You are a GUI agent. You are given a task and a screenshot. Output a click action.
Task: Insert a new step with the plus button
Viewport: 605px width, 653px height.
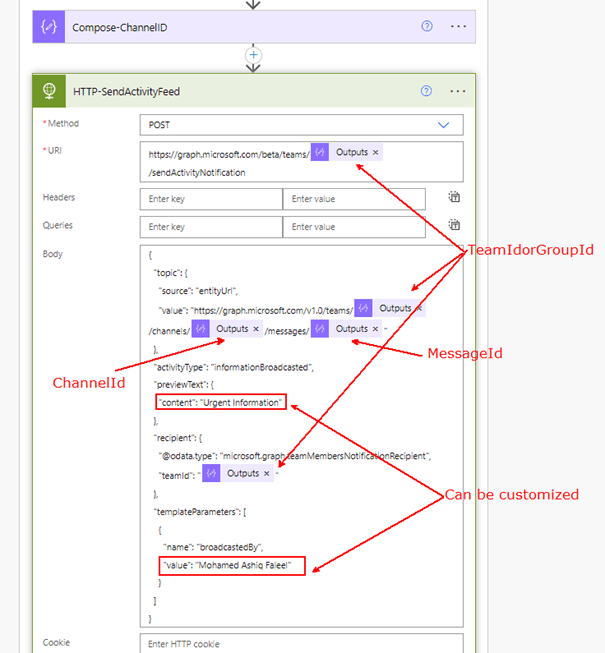pos(254,55)
